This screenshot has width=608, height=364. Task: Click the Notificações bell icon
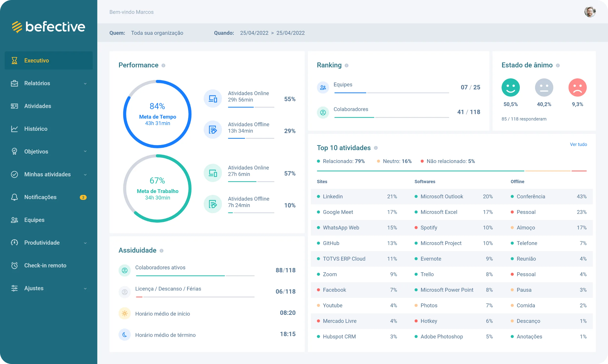point(14,197)
